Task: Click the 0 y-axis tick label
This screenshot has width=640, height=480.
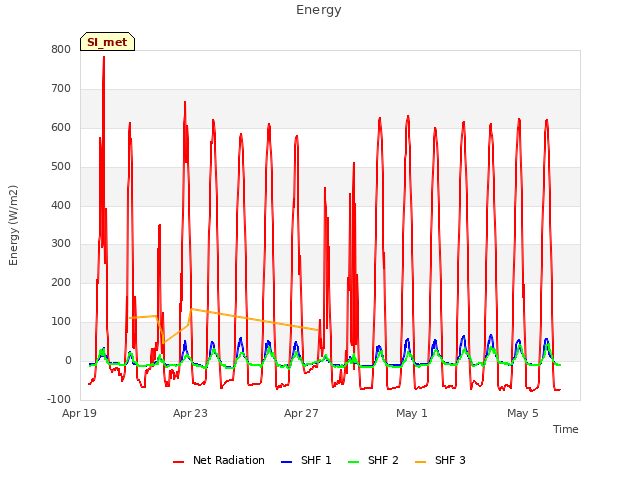Action: (x=68, y=361)
